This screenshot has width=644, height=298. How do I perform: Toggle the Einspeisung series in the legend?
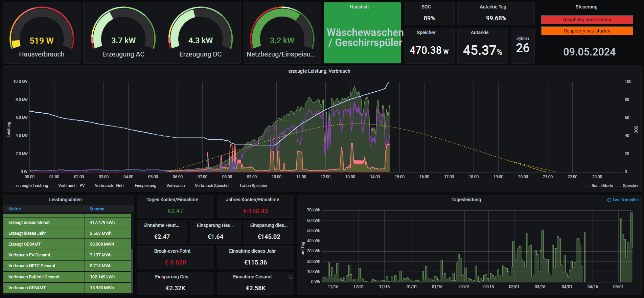pyautogui.click(x=145, y=186)
